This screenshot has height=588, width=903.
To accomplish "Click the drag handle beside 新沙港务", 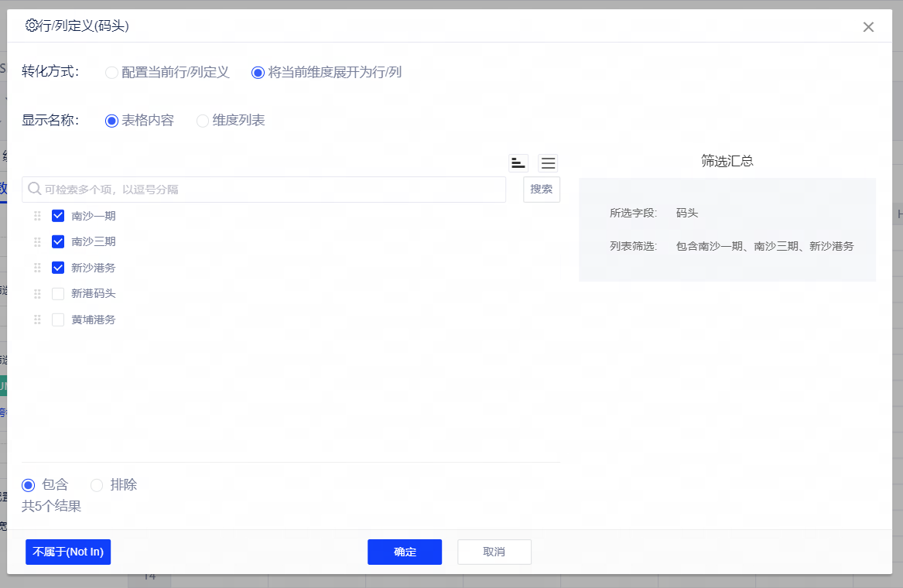I will (37, 268).
